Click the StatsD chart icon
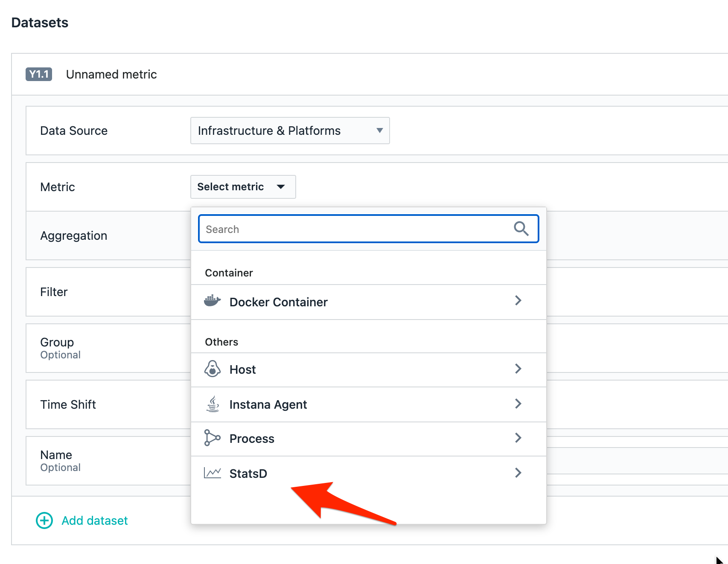Screen dimensions: 728x564 point(212,473)
